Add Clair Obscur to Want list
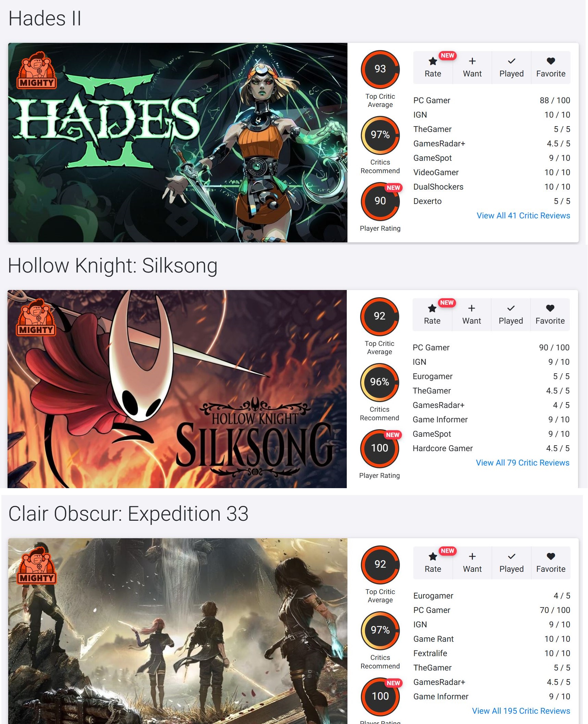 [472, 563]
